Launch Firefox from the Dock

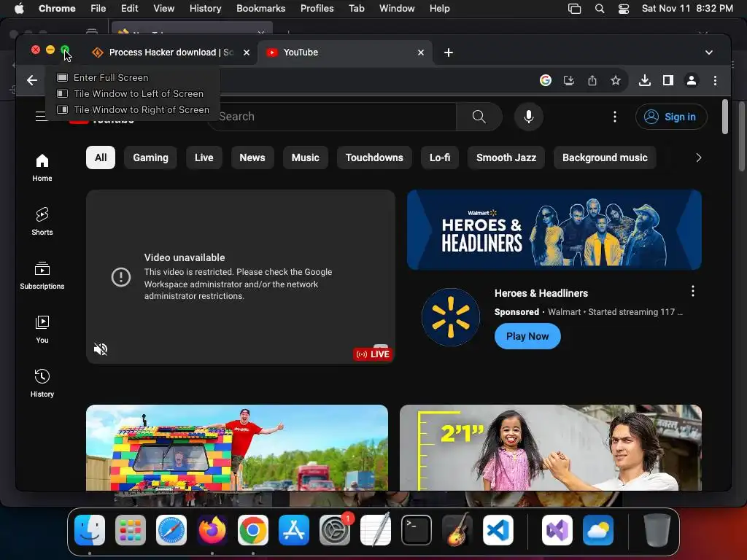click(212, 529)
